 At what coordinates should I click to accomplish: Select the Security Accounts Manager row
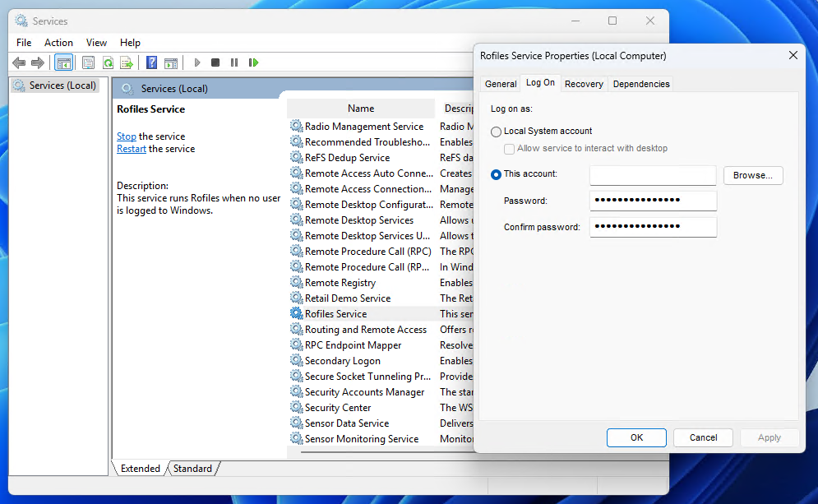click(x=381, y=392)
